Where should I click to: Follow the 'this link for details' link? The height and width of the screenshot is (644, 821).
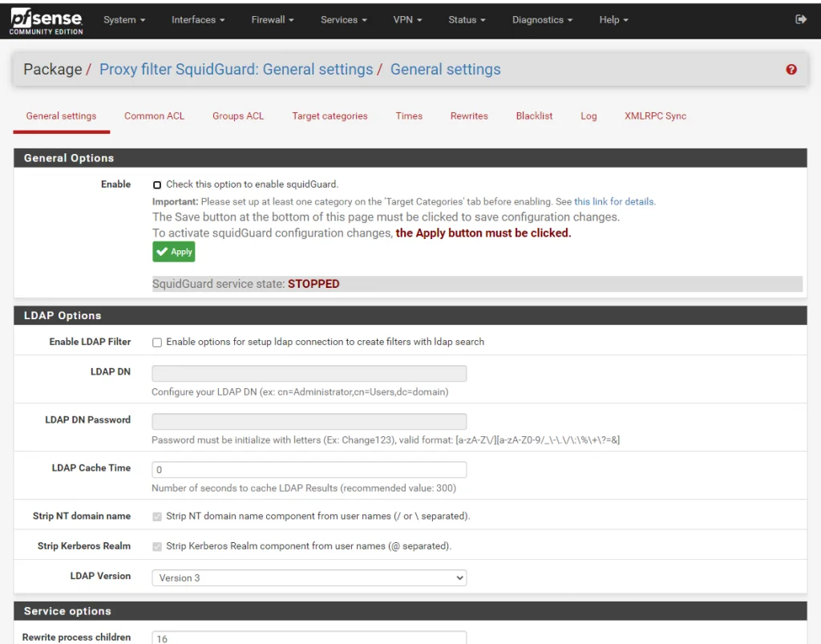point(614,201)
